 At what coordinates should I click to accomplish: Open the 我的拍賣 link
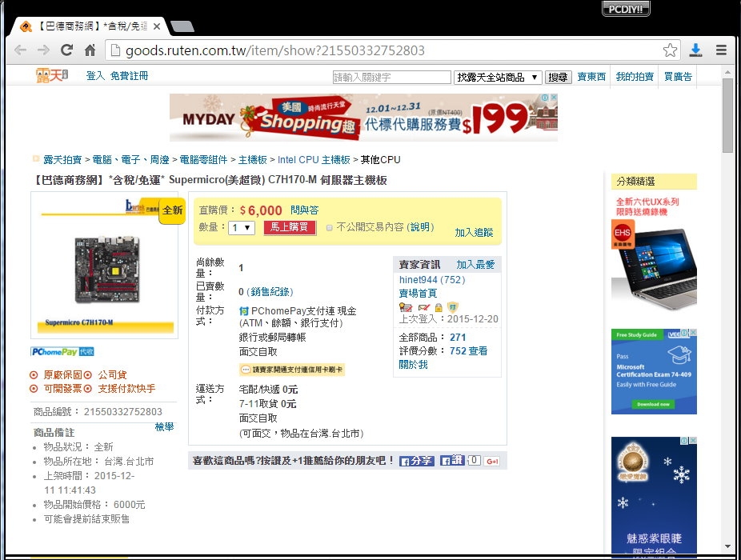pos(635,77)
